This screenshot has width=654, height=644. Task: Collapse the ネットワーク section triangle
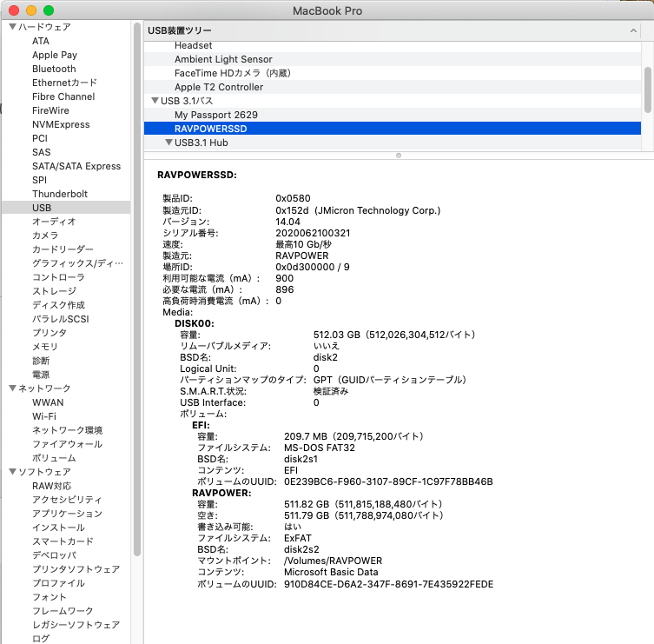click(x=12, y=388)
